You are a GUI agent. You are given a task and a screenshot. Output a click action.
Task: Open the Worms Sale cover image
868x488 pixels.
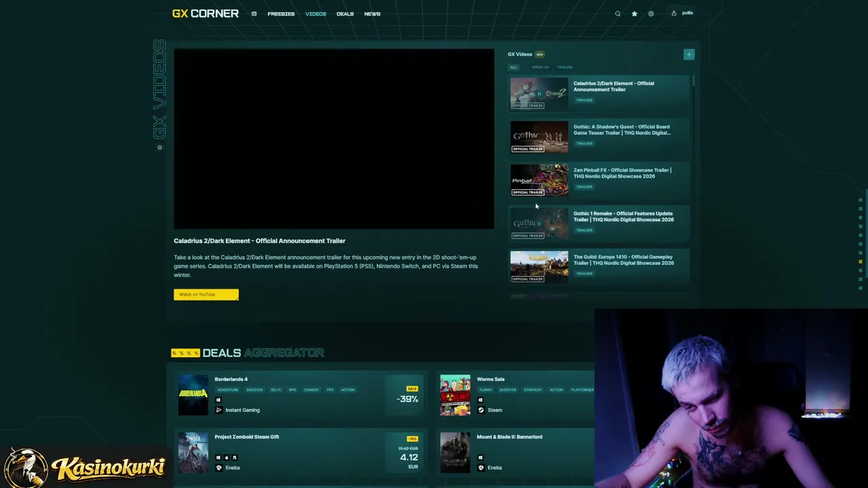pyautogui.click(x=455, y=394)
